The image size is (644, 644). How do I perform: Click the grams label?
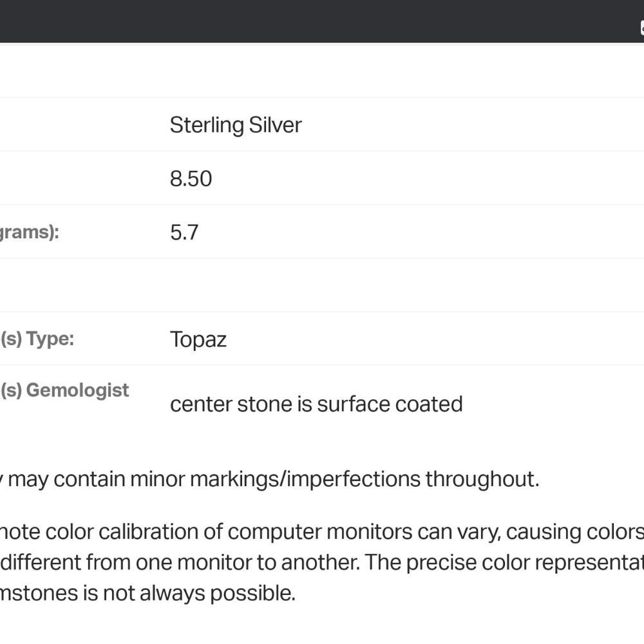(29, 232)
